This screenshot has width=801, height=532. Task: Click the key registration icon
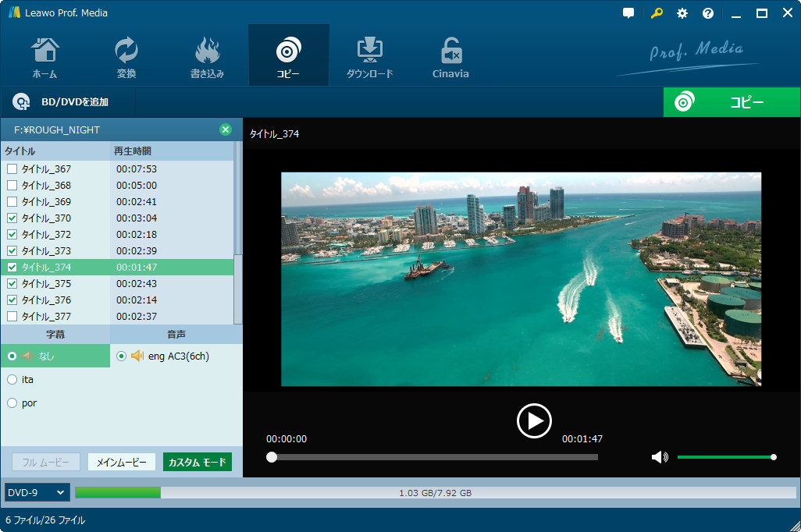(x=657, y=13)
